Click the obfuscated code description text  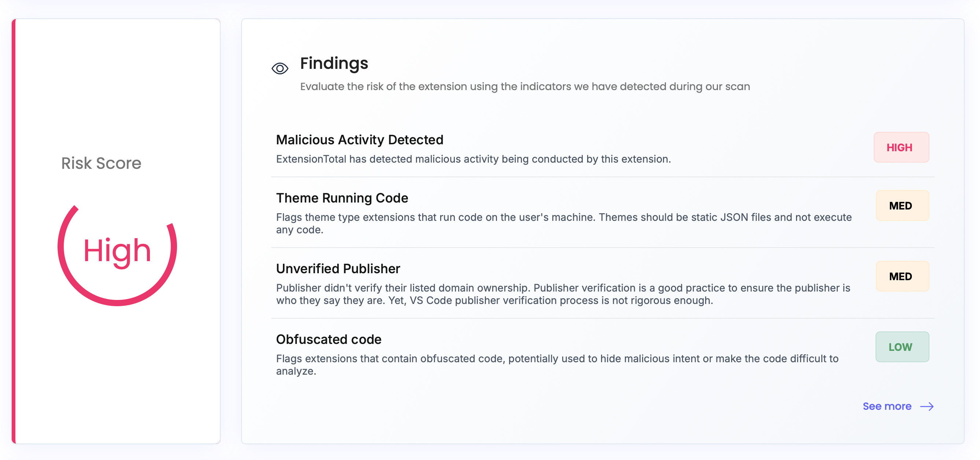(x=557, y=364)
